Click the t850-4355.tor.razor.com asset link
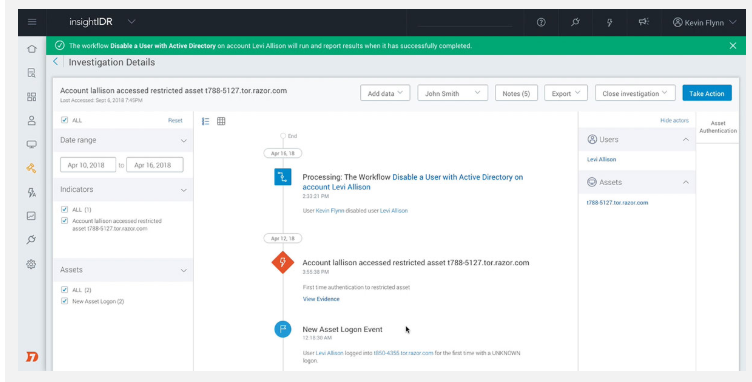 point(403,353)
